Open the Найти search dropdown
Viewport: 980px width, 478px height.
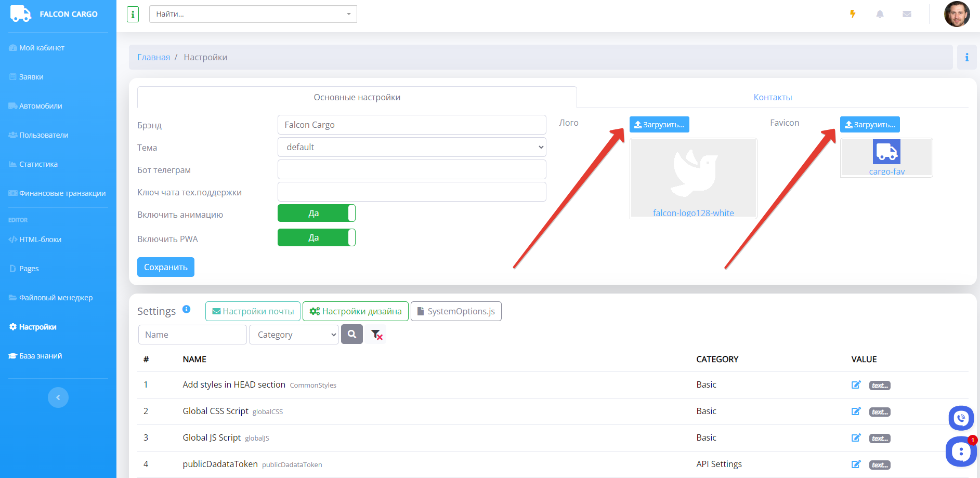click(x=253, y=14)
